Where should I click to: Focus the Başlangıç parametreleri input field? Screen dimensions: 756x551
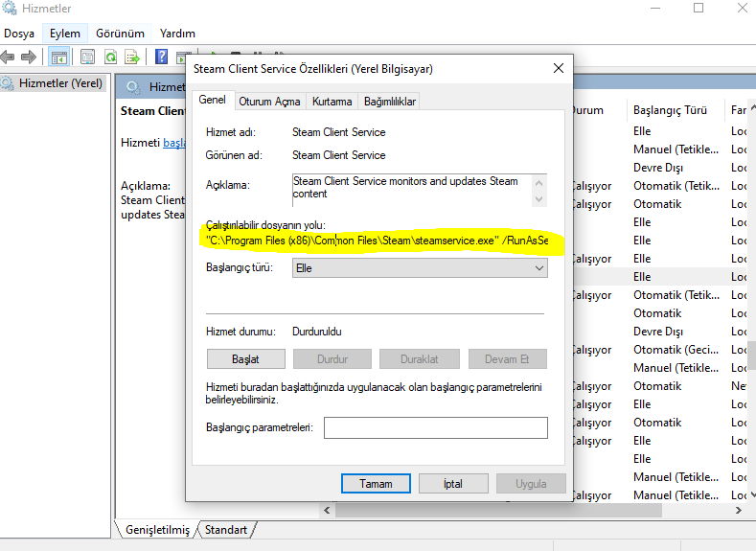[x=436, y=427]
